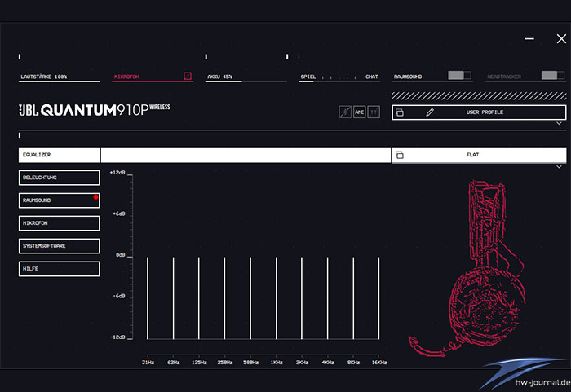This screenshot has height=392, width=571.
Task: Click the 16KHz equalizer band
Action: [378, 298]
